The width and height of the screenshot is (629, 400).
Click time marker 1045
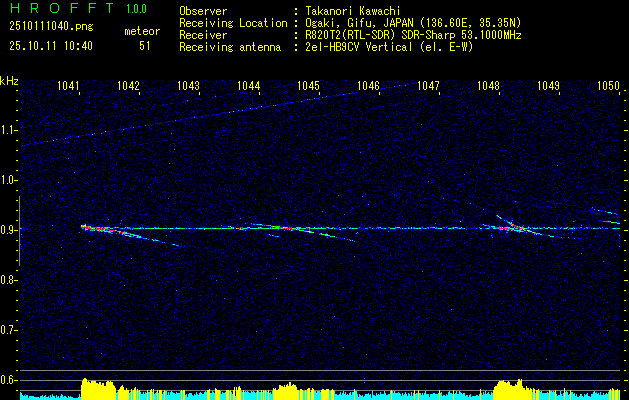308,85
